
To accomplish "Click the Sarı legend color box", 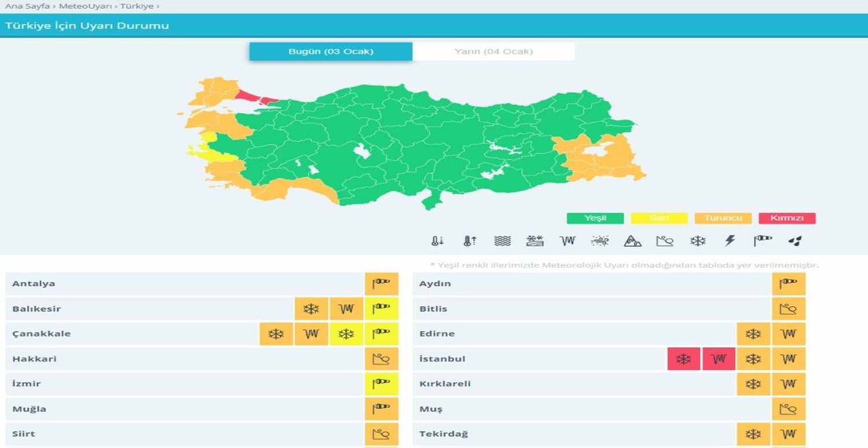I will [x=659, y=218].
